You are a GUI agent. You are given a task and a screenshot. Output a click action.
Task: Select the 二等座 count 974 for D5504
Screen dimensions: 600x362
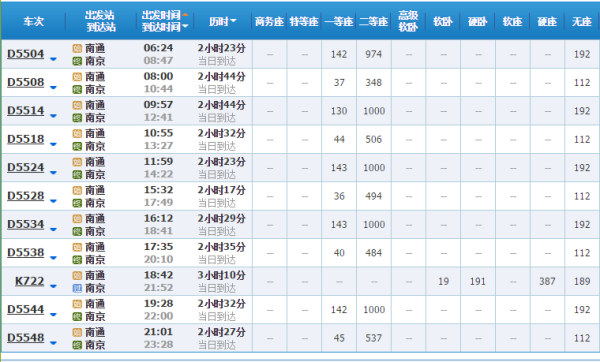pos(373,54)
